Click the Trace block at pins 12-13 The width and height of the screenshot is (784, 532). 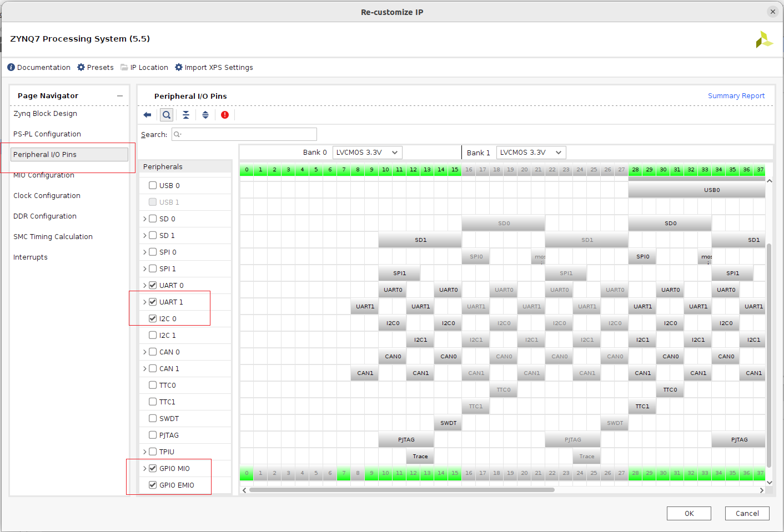click(x=420, y=456)
